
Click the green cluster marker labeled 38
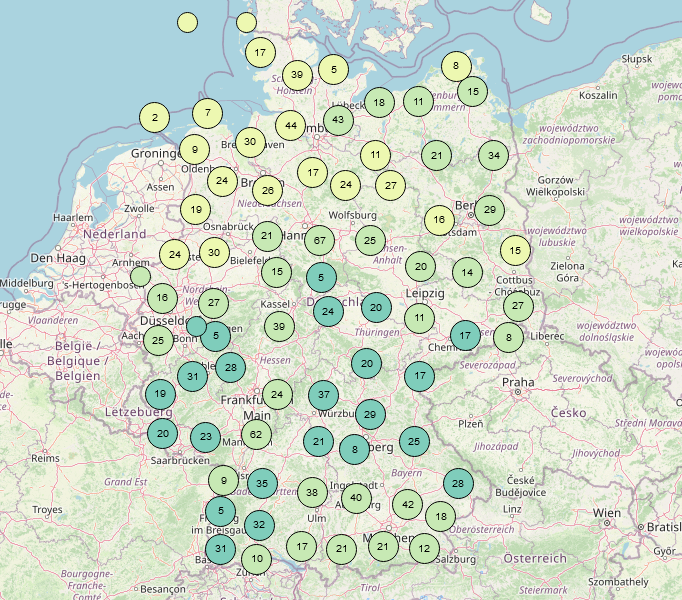pos(313,492)
